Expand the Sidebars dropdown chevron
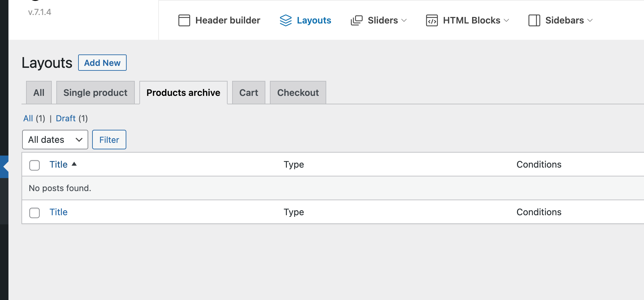Viewport: 644px width, 300px height. coord(590,20)
